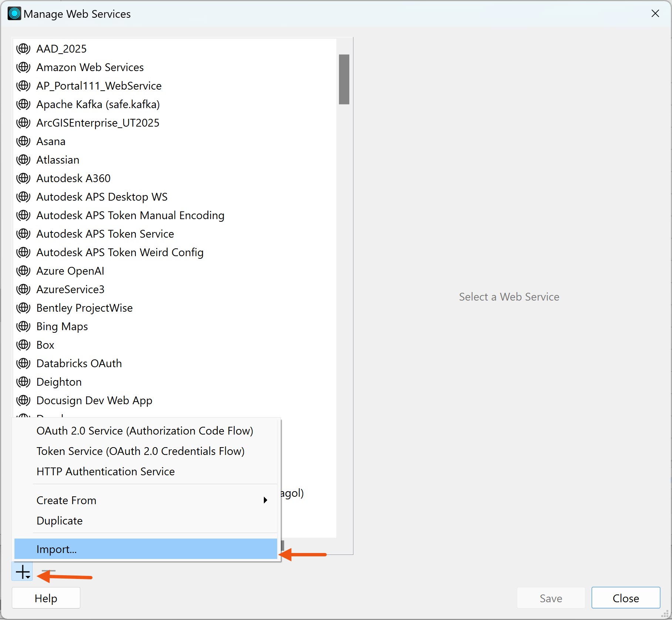Click the web services list scrollbar thumb
This screenshot has height=620, width=672.
click(x=344, y=79)
